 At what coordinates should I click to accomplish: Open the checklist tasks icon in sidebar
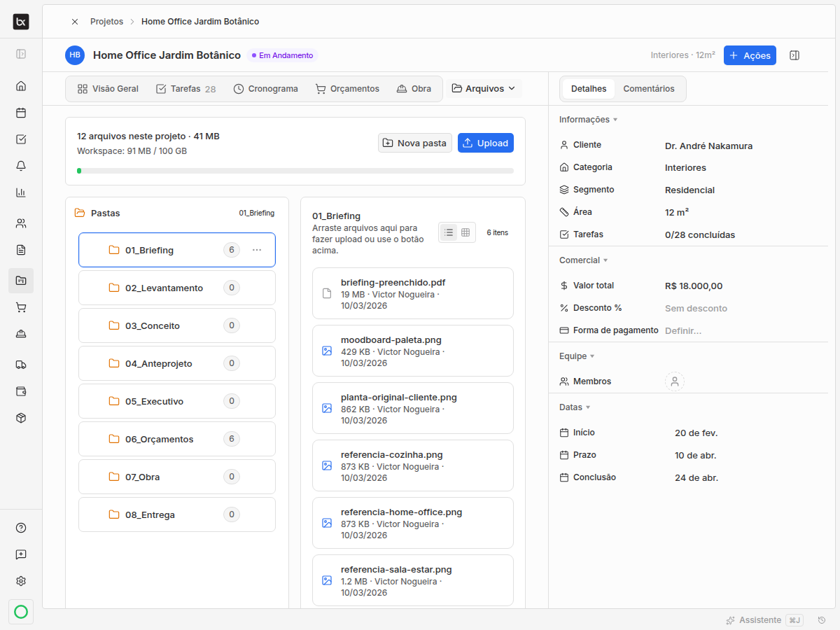point(21,139)
